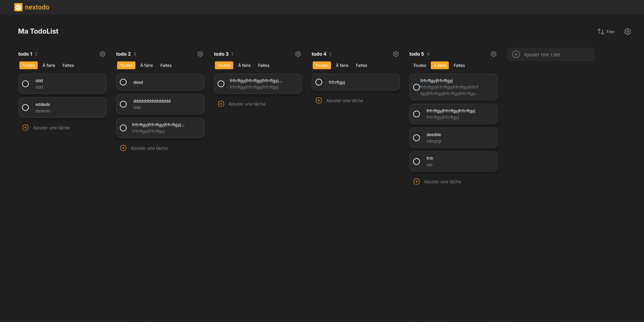This screenshot has width=644, height=322.
Task: Check off the 'deed' task
Action: point(123,82)
